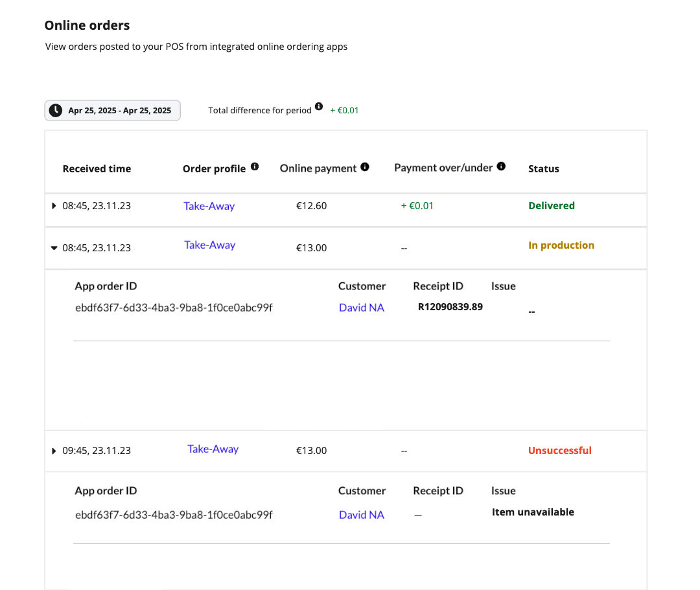Click the info icon next to Online payment
Viewport: 700px width, 590px height.
364,166
